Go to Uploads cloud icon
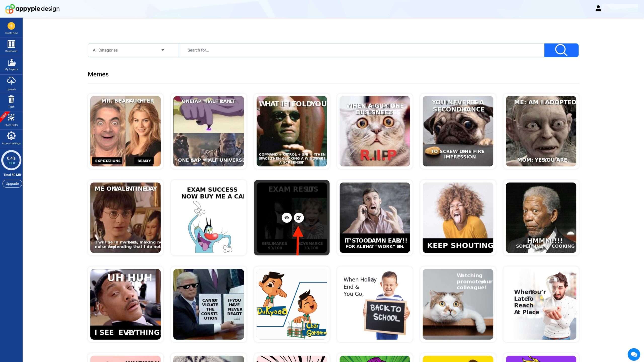Image resolution: width=644 pixels, height=362 pixels. [11, 81]
